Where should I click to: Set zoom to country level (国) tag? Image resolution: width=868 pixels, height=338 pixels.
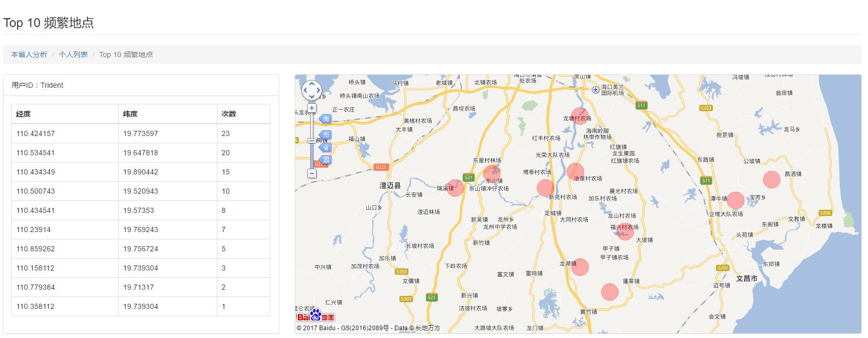[x=325, y=159]
